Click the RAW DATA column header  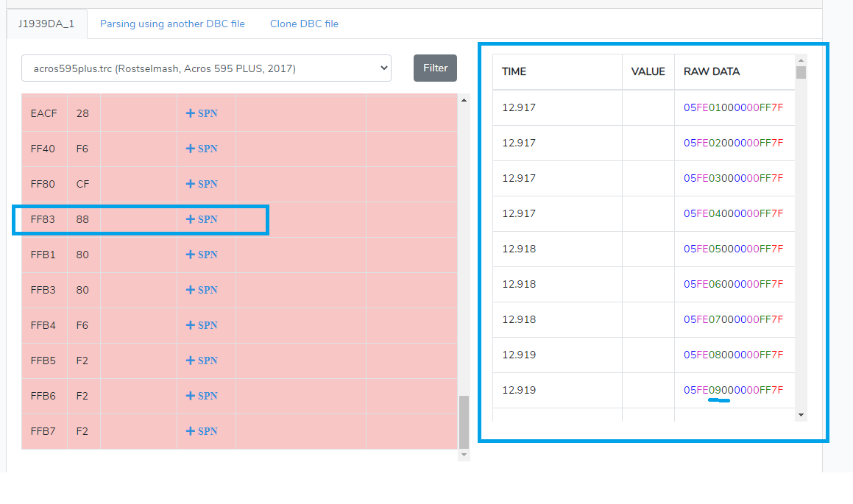coord(712,71)
